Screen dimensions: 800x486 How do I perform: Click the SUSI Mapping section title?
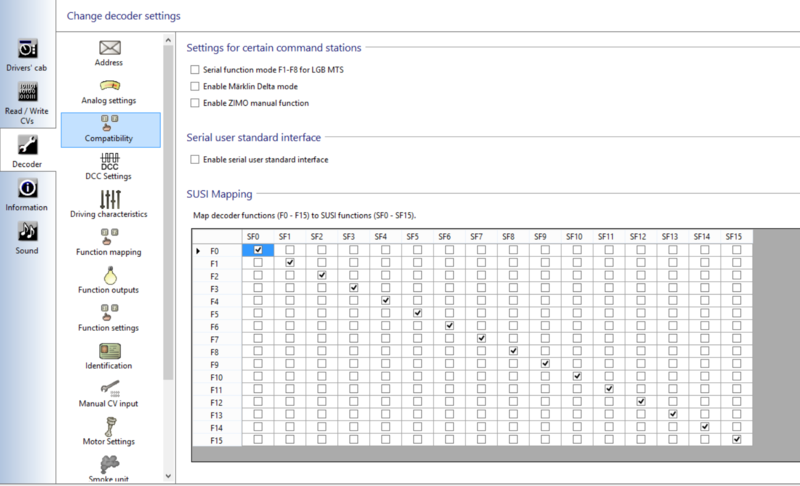219,194
